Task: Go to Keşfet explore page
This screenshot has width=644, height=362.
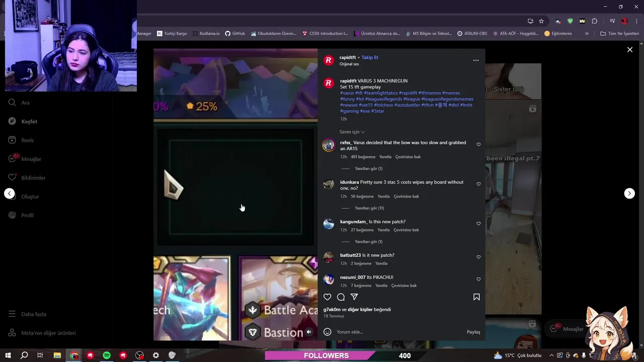Action: pos(23,121)
